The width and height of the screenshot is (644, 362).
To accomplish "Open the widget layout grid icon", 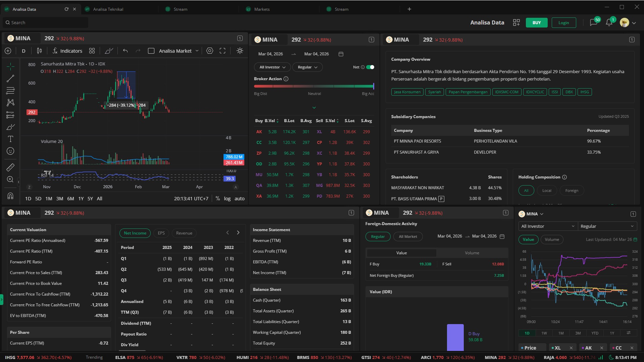I will (516, 22).
